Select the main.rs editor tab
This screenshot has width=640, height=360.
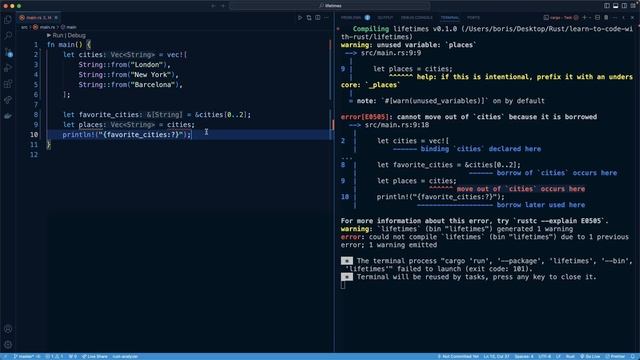(37, 18)
